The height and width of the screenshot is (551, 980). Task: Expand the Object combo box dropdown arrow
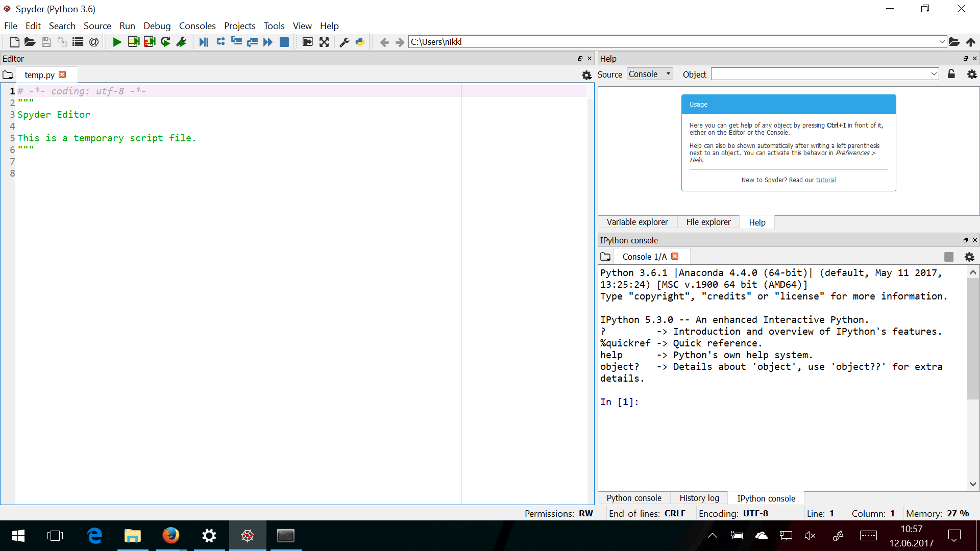click(x=934, y=74)
